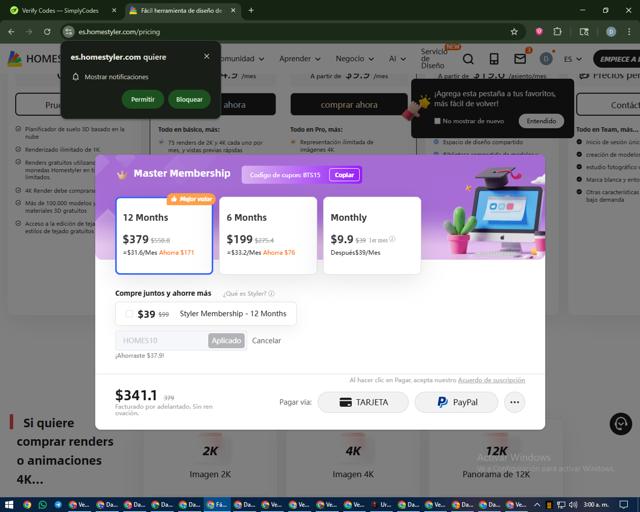640x512 pixels.
Task: Check the Styler Membership 12 Months checkbox
Action: 129,314
